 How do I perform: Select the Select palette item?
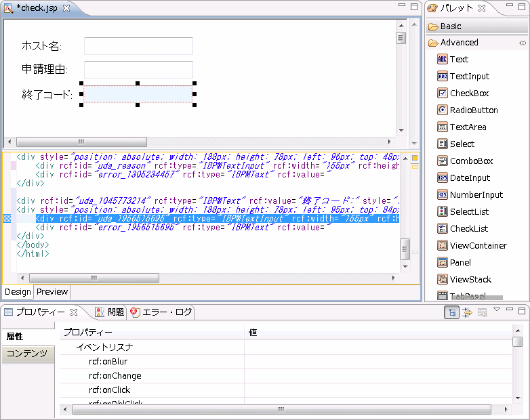455,144
